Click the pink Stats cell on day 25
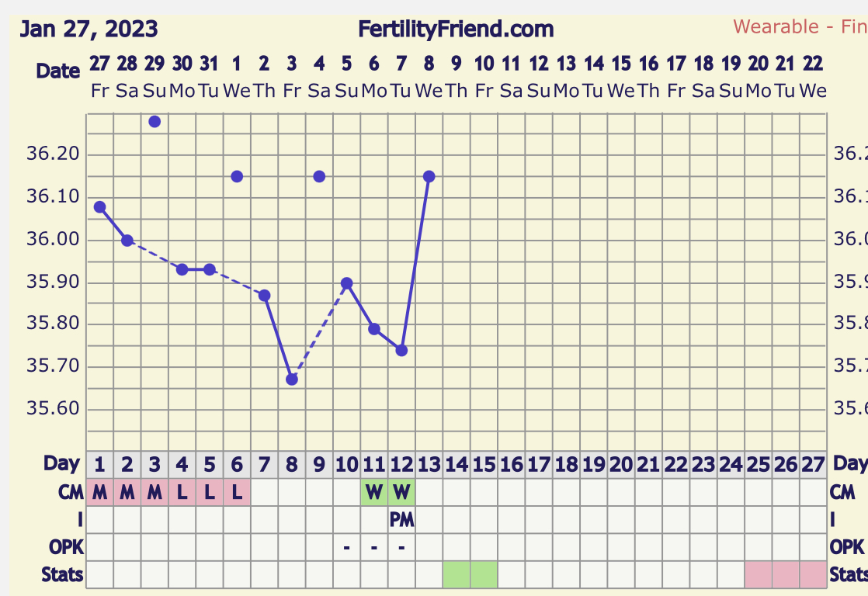 759,574
